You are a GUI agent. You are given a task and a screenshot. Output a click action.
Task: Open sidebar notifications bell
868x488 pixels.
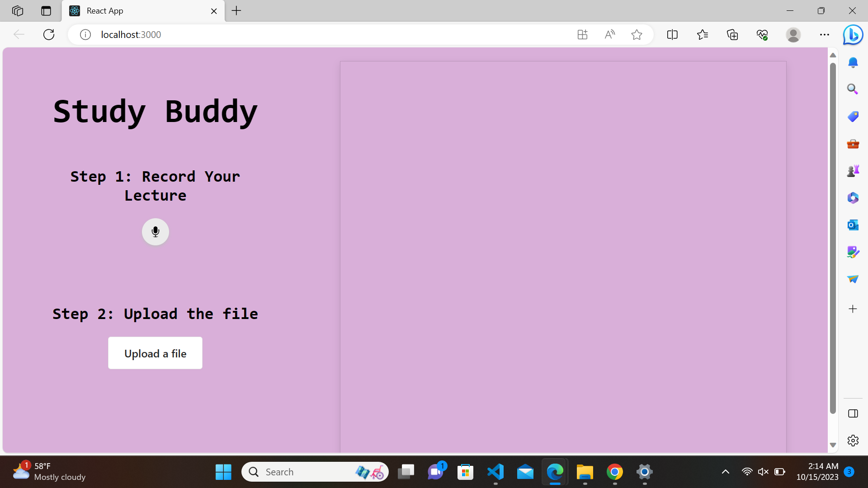tap(853, 62)
